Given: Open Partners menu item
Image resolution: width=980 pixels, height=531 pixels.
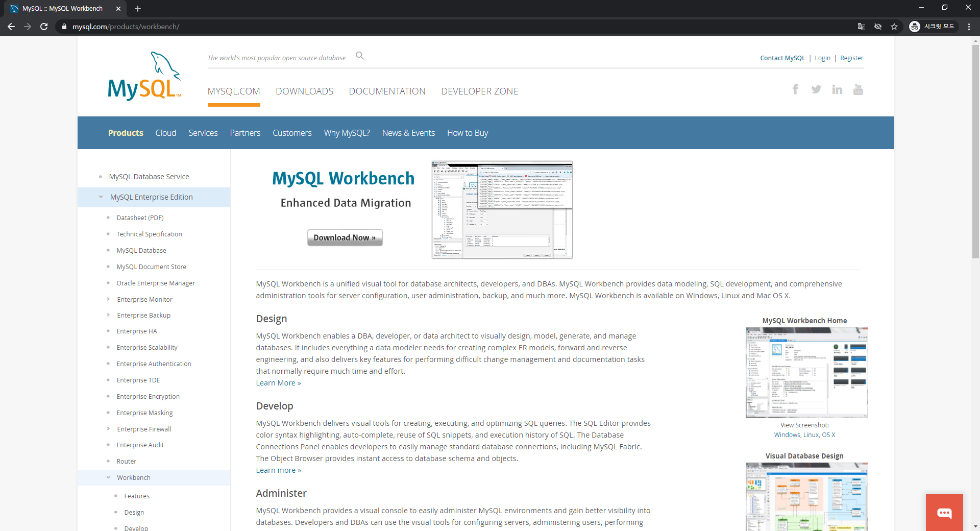Looking at the screenshot, I should tap(245, 133).
